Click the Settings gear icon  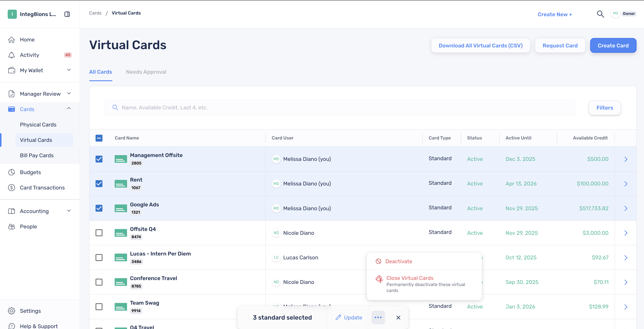point(12,311)
